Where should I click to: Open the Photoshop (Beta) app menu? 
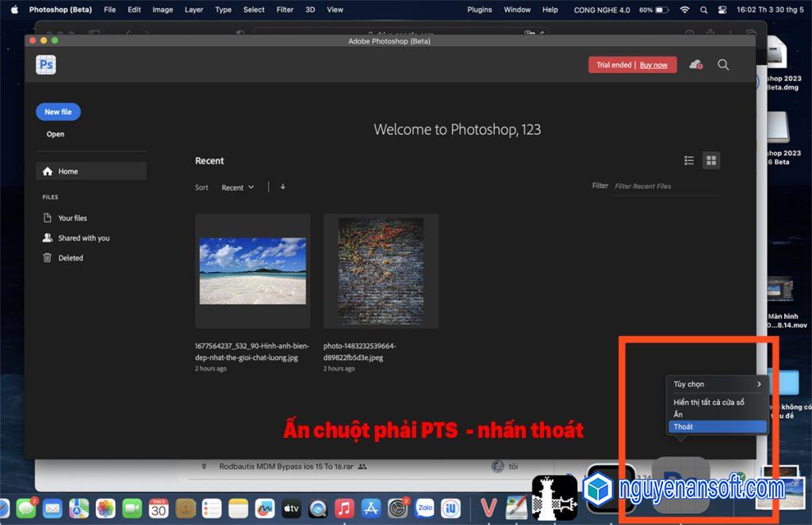click(60, 10)
